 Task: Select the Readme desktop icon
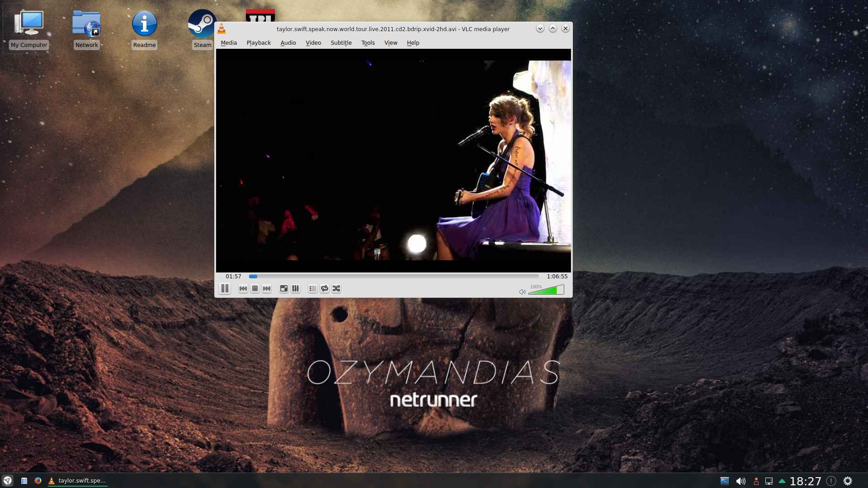tap(145, 29)
